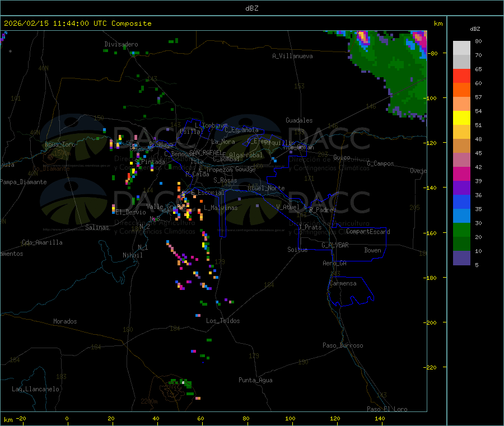The height and width of the screenshot is (426, 504).
Task: Click the 5 dBZ slate legend swatch
Action: coord(461,258)
